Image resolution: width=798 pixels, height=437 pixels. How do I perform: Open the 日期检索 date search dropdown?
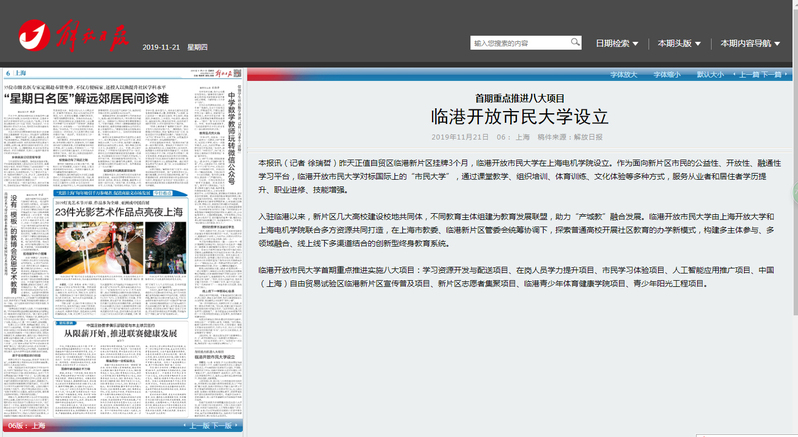click(617, 44)
